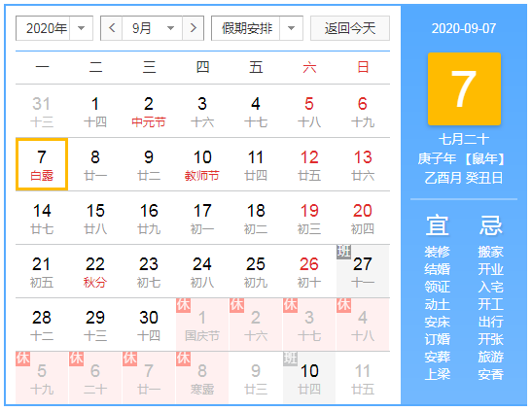This screenshot has height=411, width=532.
Task: Click the 忌 inauspicious heading
Action: point(490,225)
